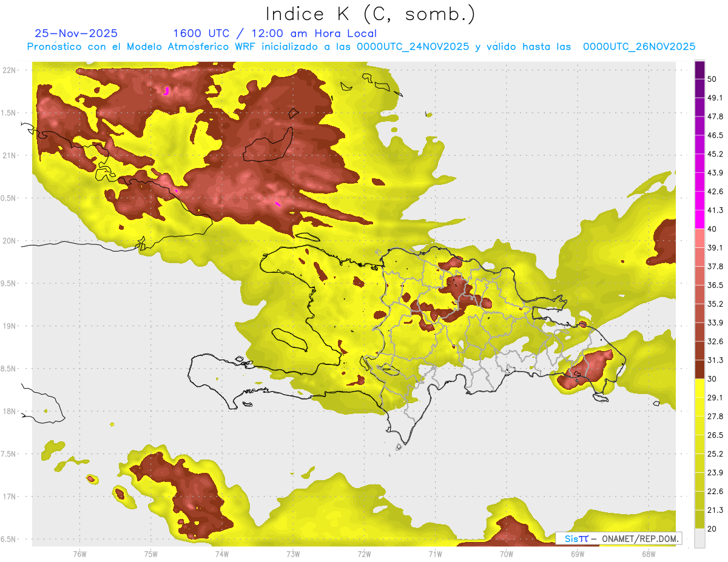Viewport: 728px width, 562px height.
Task: Pick the gray colorbar band below 20
Action: tap(699, 538)
